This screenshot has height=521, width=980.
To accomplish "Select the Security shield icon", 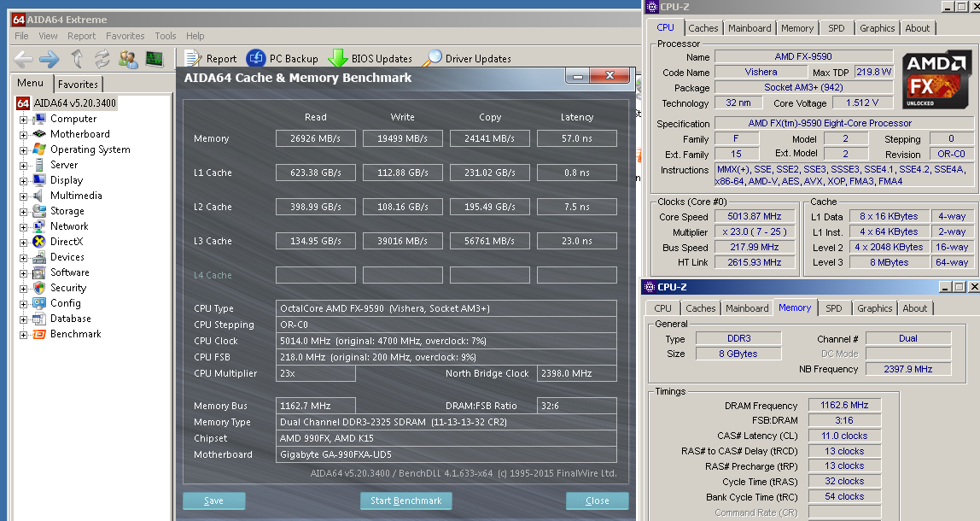I will click(39, 288).
